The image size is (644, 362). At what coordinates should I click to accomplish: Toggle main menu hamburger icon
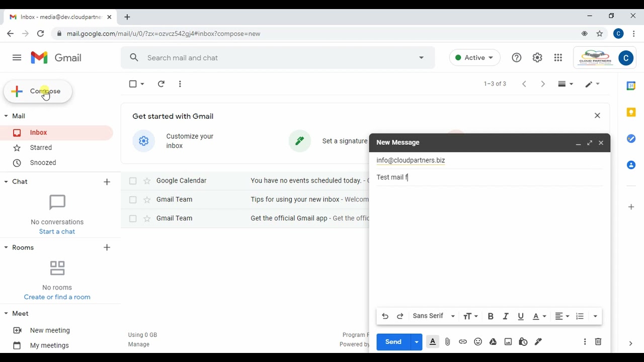tap(17, 58)
